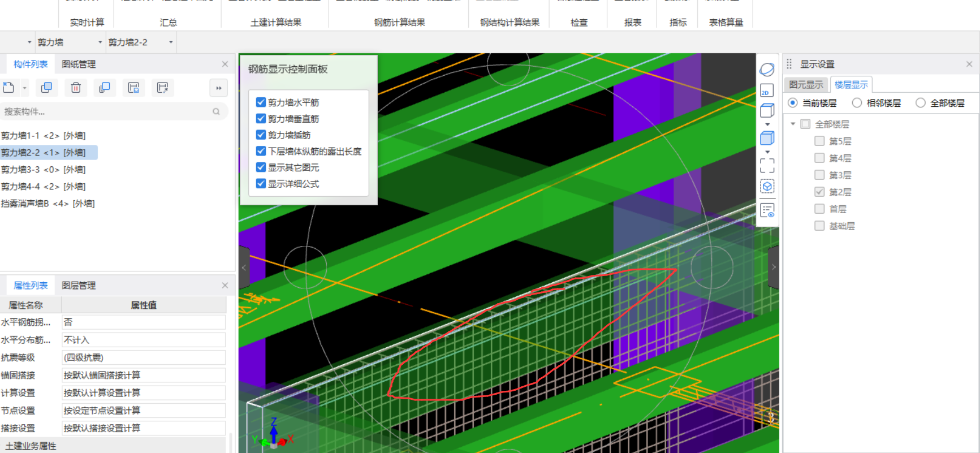Check the 第3层 floor checkbox
Viewport: 980px width, 453px height.
tap(819, 175)
